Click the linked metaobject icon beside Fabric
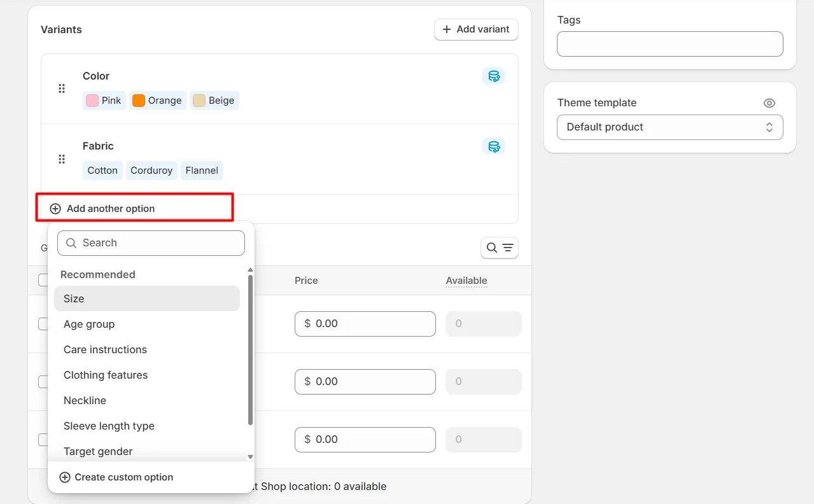This screenshot has width=814, height=504. pyautogui.click(x=493, y=146)
